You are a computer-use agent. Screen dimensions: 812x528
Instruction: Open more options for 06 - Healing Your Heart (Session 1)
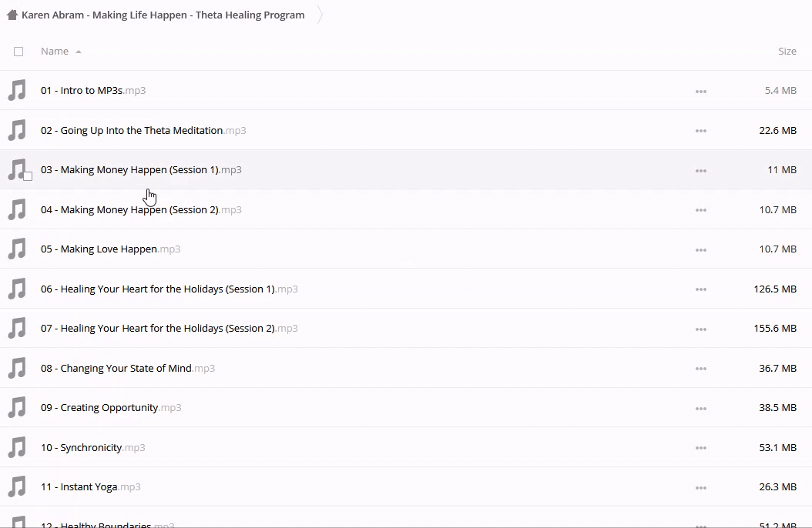(x=700, y=289)
